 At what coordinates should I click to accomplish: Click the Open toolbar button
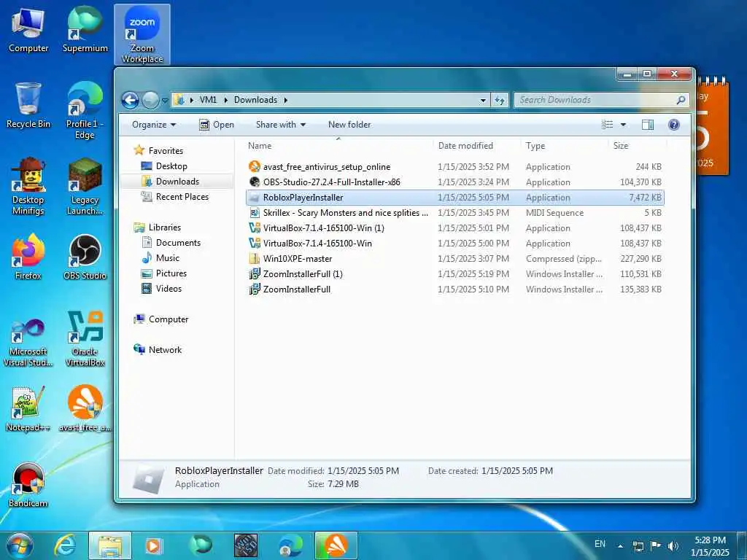[x=217, y=125]
